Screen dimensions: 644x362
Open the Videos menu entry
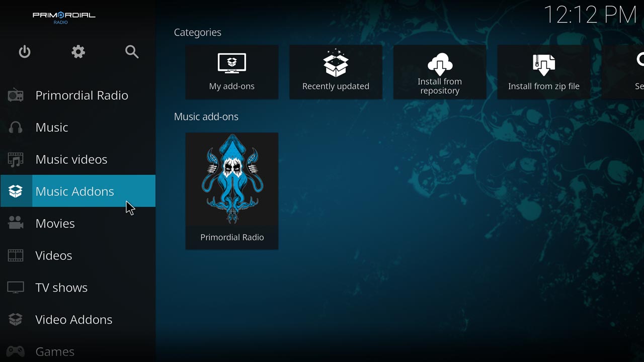coord(77,255)
